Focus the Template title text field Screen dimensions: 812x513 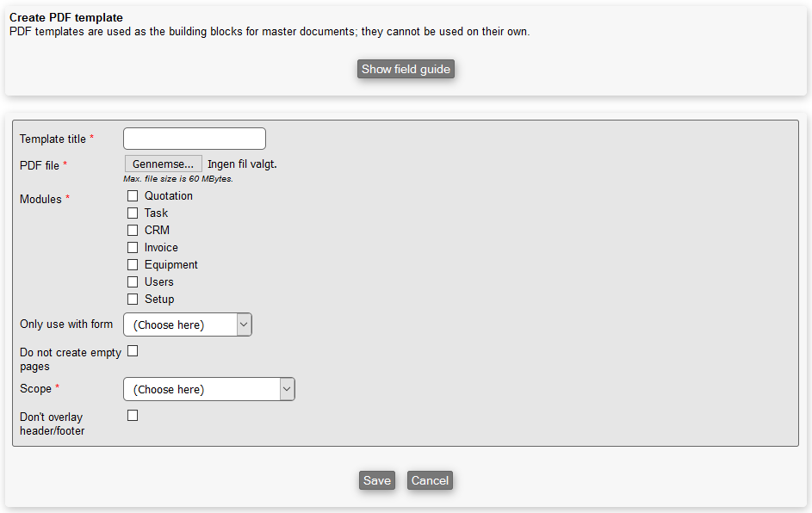(x=195, y=139)
